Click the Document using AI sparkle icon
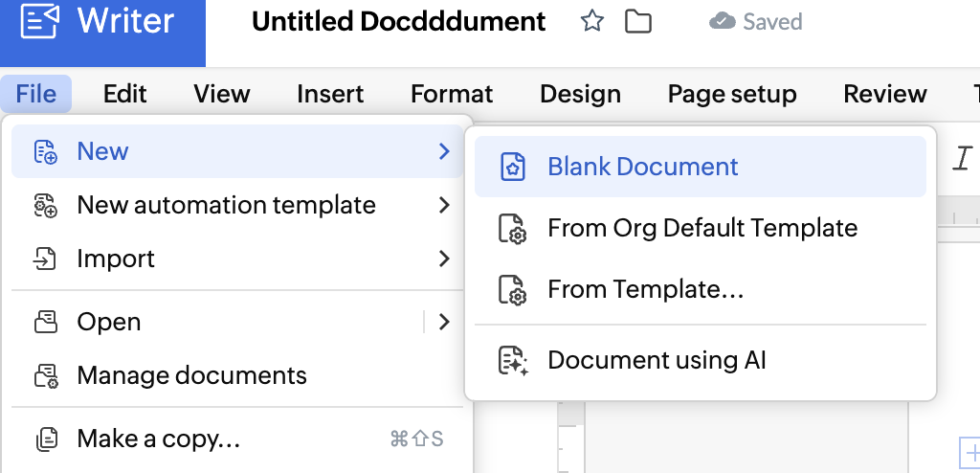 [x=513, y=361]
